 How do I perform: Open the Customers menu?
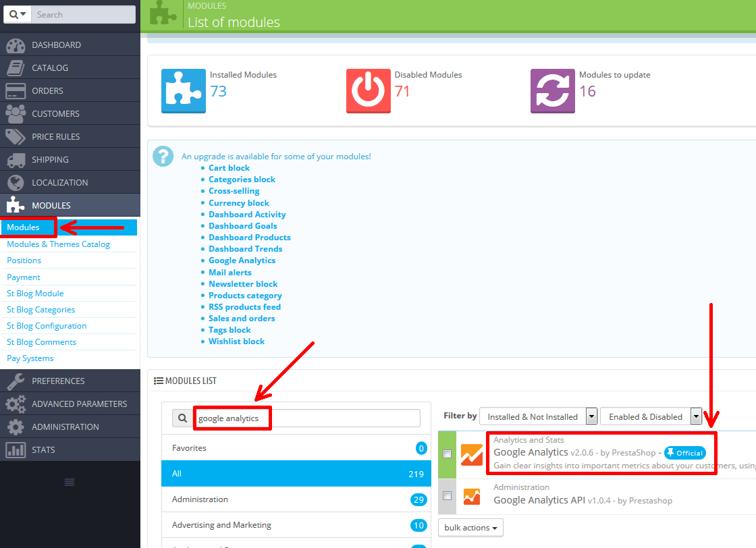(70, 114)
